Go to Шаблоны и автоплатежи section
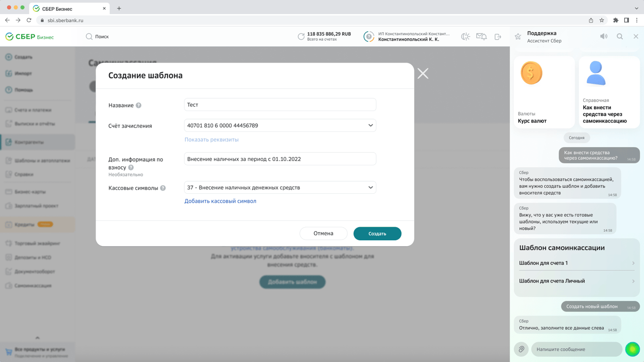 pyautogui.click(x=37, y=160)
